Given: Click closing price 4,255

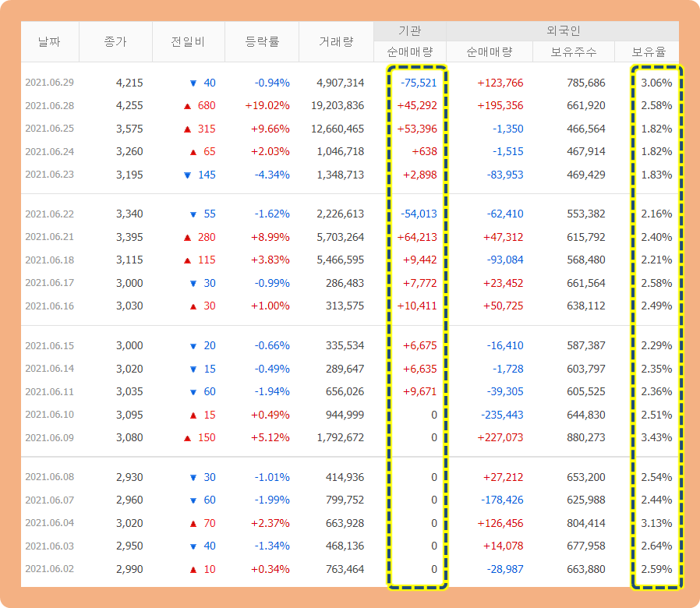Looking at the screenshot, I should pos(129,106).
